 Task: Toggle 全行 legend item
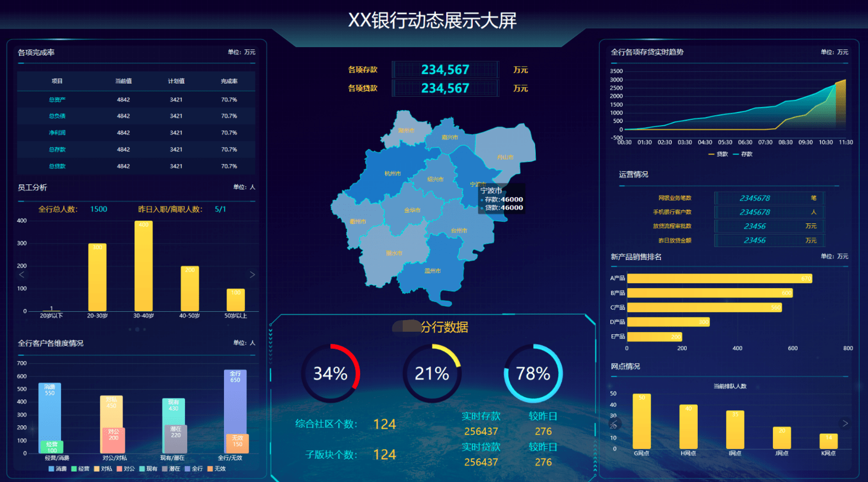click(193, 468)
